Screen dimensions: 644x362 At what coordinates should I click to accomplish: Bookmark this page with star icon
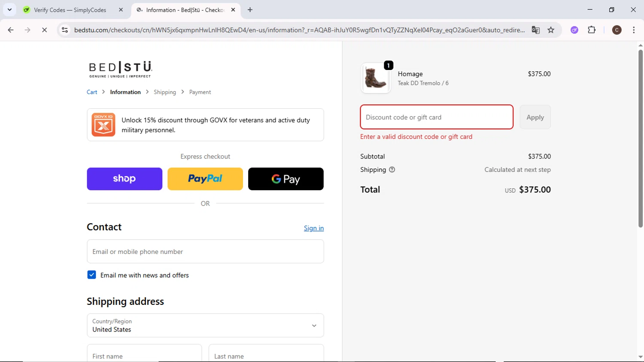click(x=551, y=30)
